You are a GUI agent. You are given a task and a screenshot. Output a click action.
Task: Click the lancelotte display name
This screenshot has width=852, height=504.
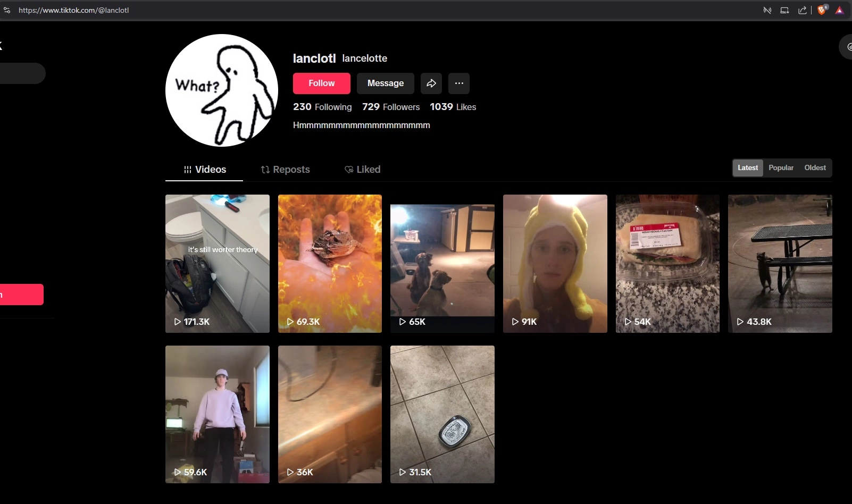(x=365, y=58)
